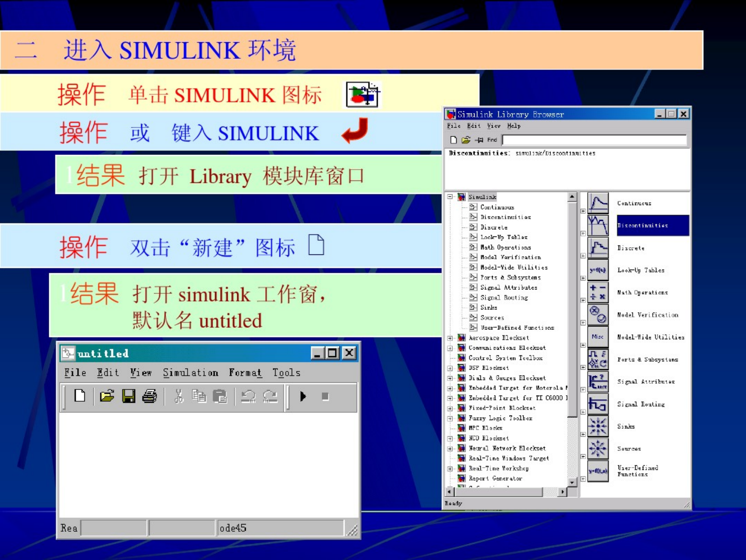Image resolution: width=746 pixels, height=560 pixels.
Task: Expand the Communications Blockset tree node
Action: 450,348
